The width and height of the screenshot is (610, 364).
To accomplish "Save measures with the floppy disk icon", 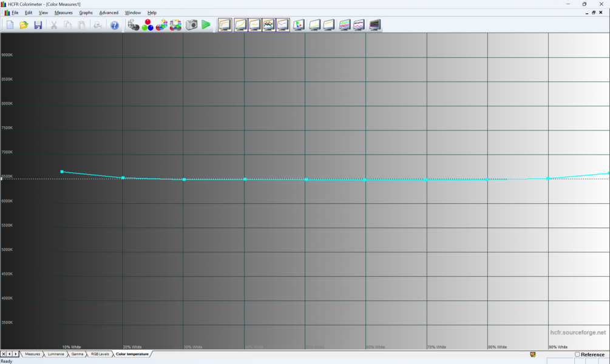I will tap(38, 25).
